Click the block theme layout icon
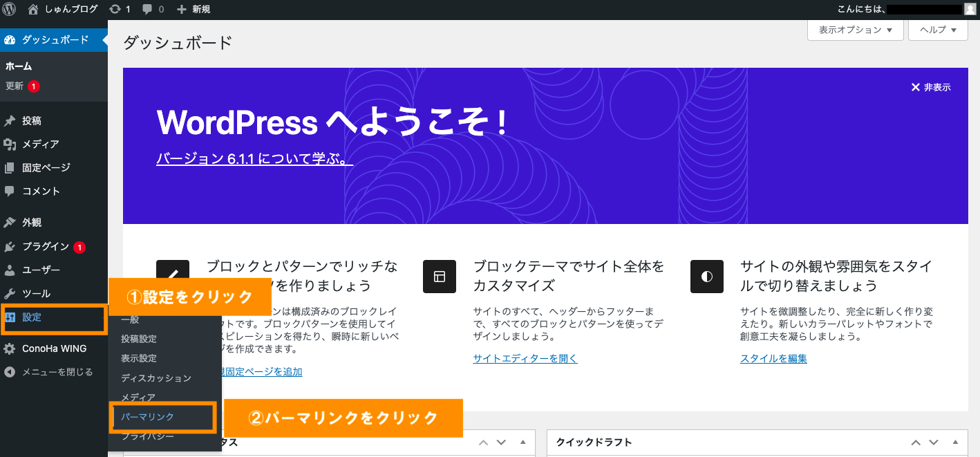Screen dimensions: 980x457 [440, 277]
